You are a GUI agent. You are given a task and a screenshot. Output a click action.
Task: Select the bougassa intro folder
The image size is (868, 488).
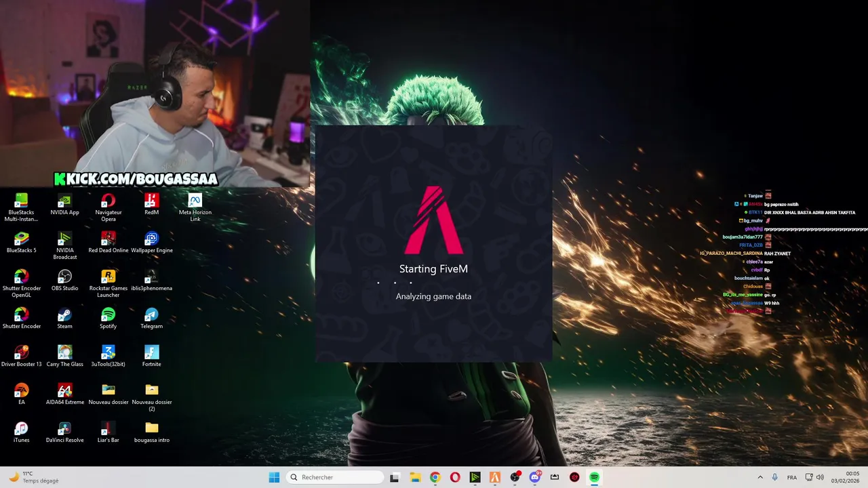point(151,432)
